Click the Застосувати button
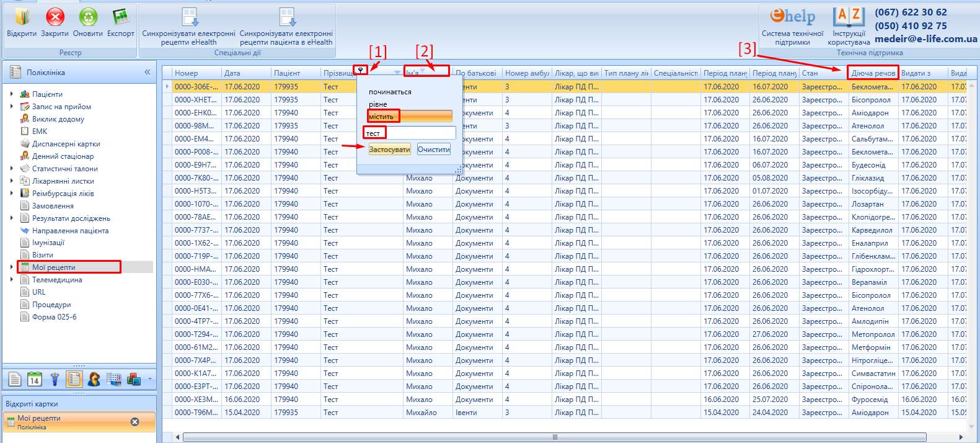The image size is (980, 443). 390,150
